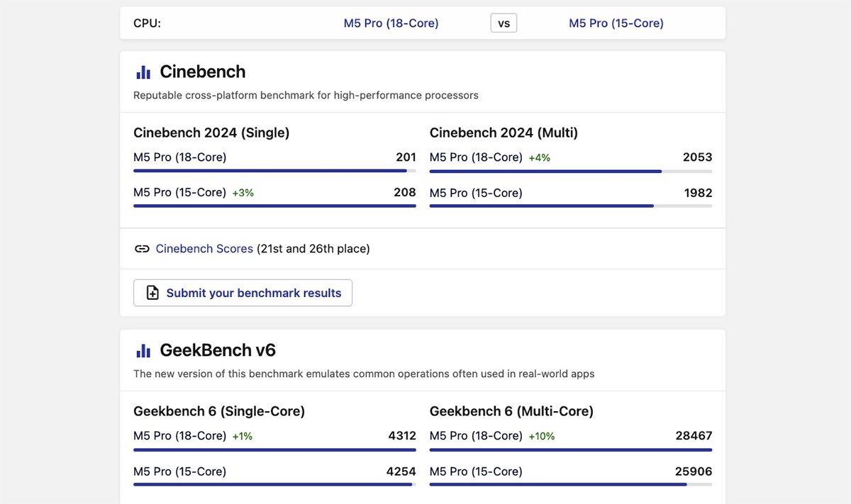This screenshot has height=504, width=851.
Task: Click the bar chart icon beside Cinebench heading
Action: (143, 72)
